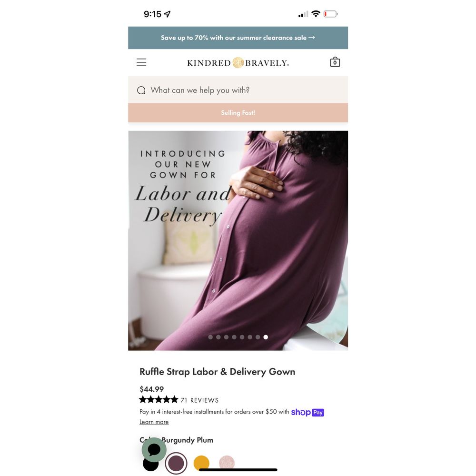Image resolution: width=476 pixels, height=476 pixels.
Task: Select the Burgundy Plum color swatch
Action: coord(176,463)
